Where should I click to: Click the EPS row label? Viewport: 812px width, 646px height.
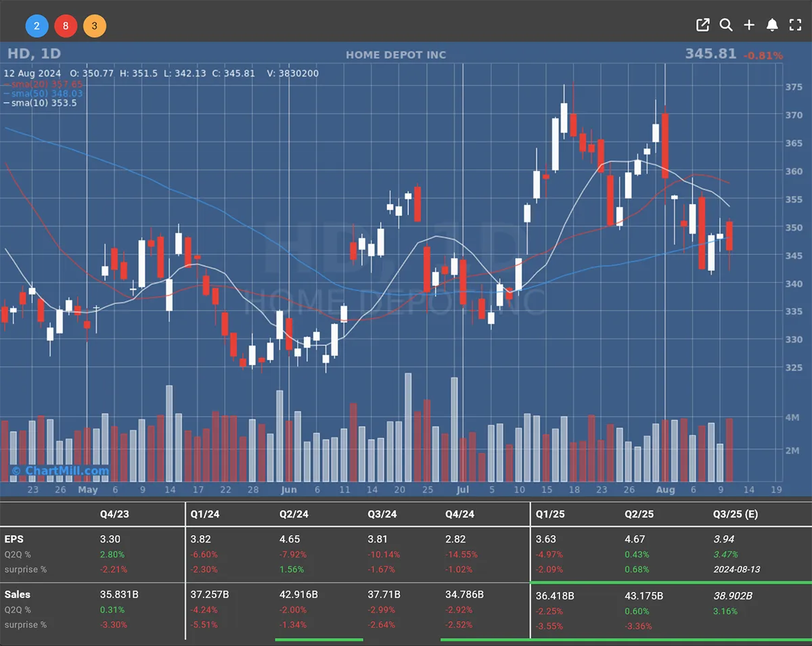14,539
